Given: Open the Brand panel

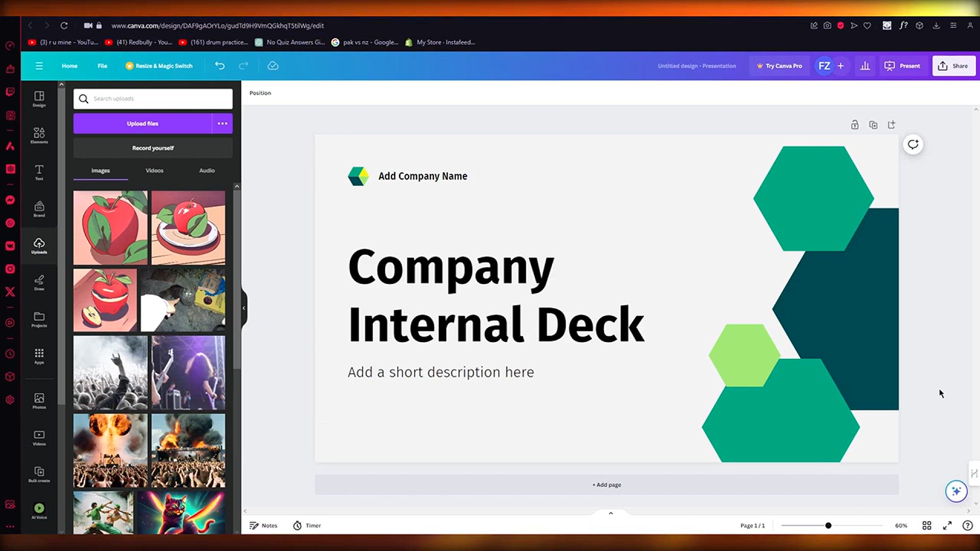Looking at the screenshot, I should 39,209.
